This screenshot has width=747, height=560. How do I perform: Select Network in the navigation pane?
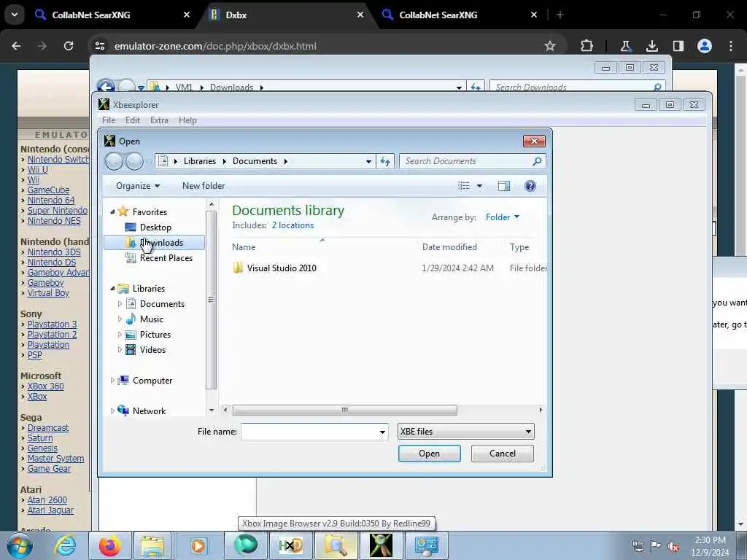pos(149,411)
